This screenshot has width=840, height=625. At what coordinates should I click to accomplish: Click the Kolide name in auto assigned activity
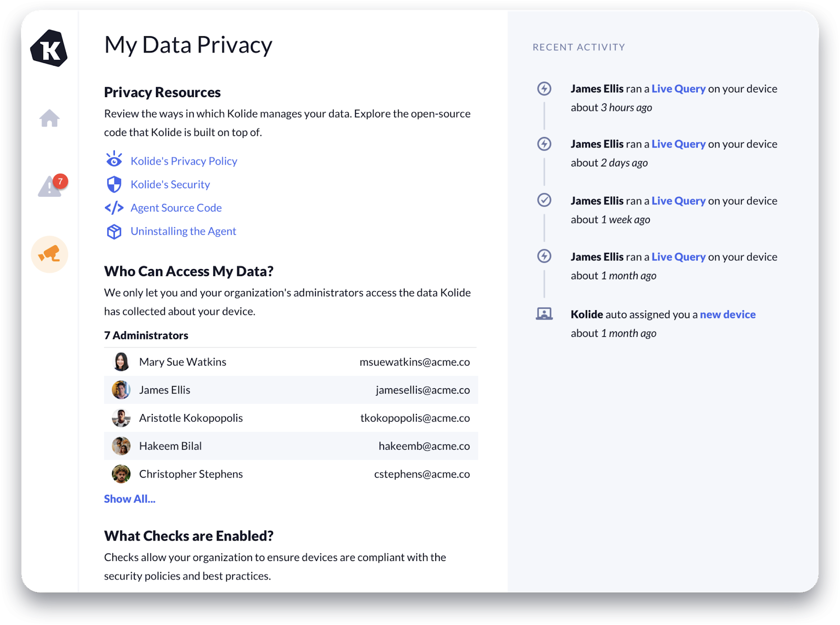pyautogui.click(x=586, y=314)
